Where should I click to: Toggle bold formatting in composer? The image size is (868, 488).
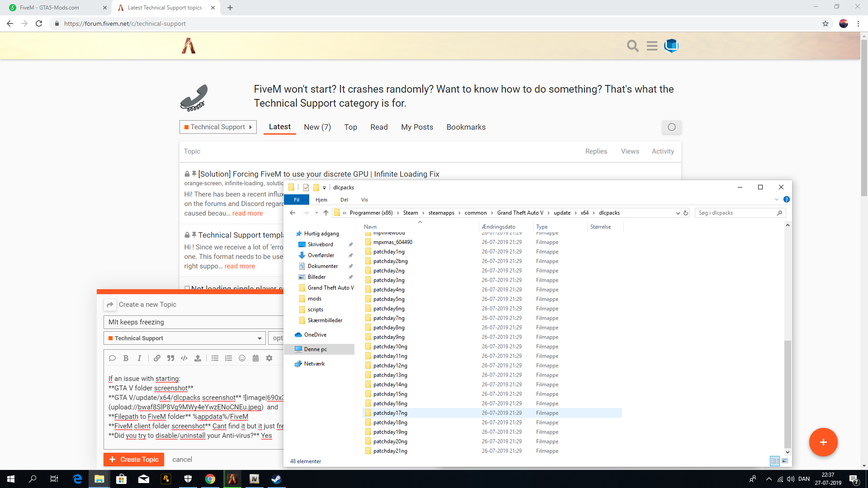[x=126, y=358]
